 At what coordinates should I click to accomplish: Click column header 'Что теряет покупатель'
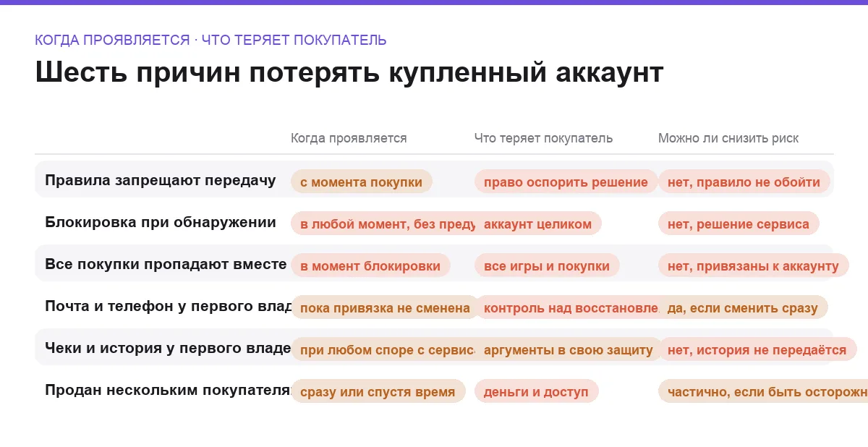tap(543, 138)
